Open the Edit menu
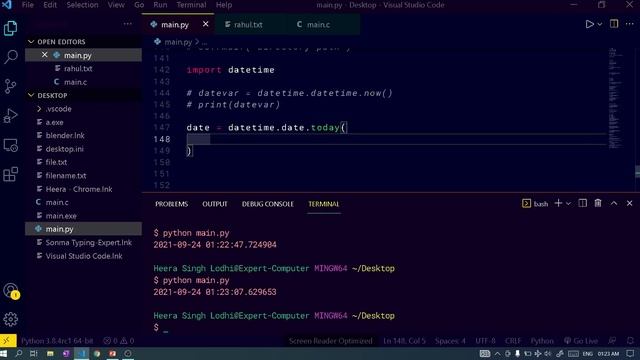 50,5
